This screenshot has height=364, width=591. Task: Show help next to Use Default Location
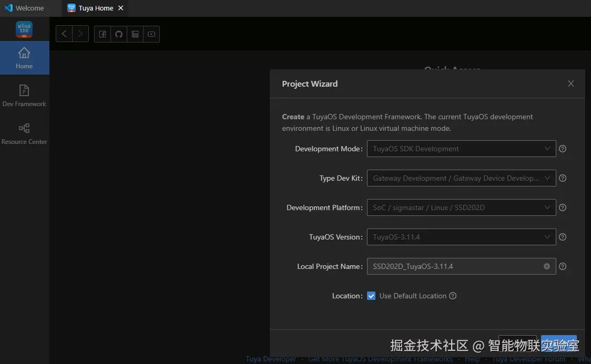[x=453, y=296]
